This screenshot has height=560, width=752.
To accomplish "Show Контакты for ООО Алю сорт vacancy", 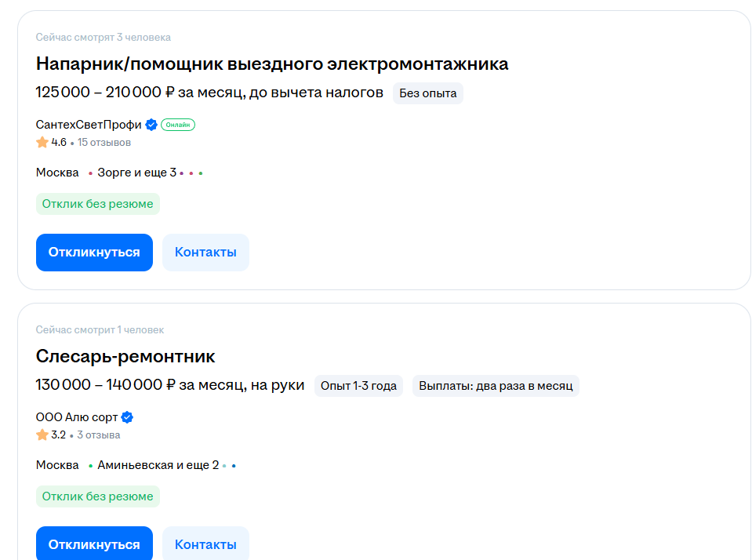I will [205, 544].
